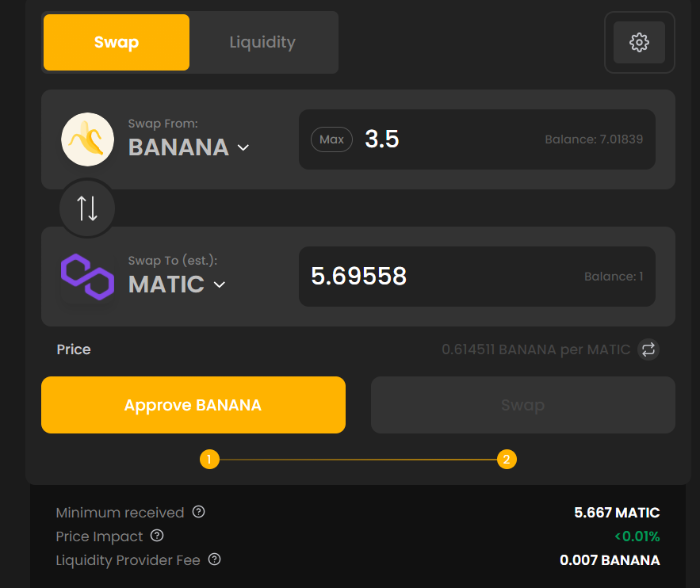Image resolution: width=700 pixels, height=588 pixels.
Task: Expand the BANANA token dropdown chevron
Action: coord(243,147)
